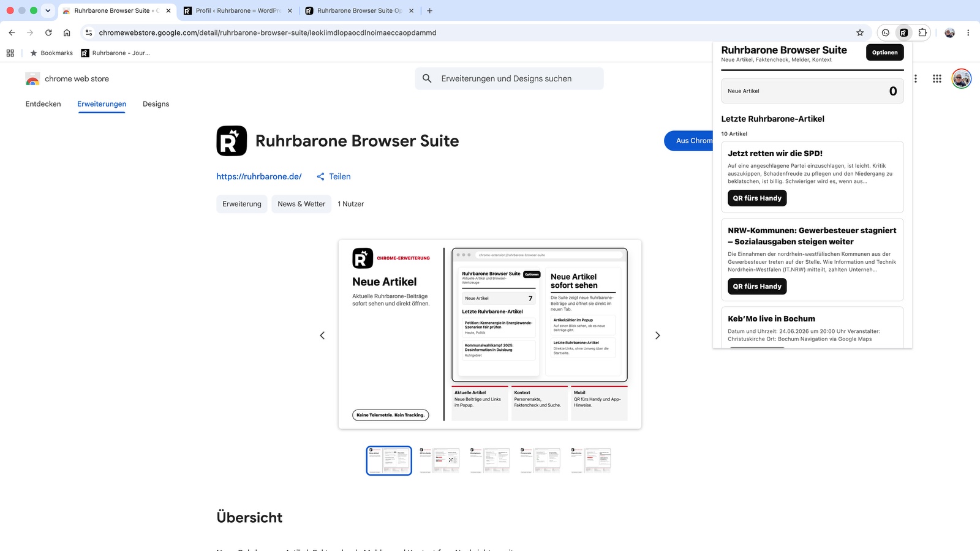This screenshot has height=551, width=980.
Task: Click the 10 Artikel count text
Action: click(734, 134)
